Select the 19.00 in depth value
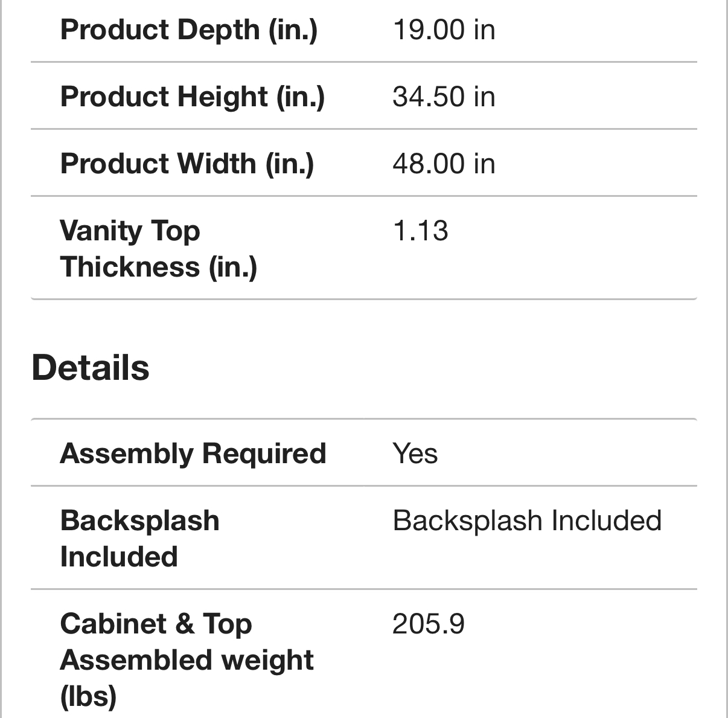728x718 pixels. coord(444,30)
